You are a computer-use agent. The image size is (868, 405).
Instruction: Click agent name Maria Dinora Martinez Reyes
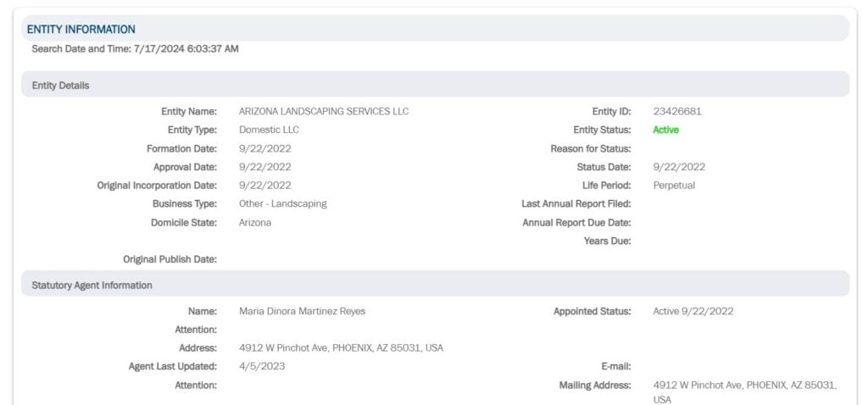click(x=303, y=311)
